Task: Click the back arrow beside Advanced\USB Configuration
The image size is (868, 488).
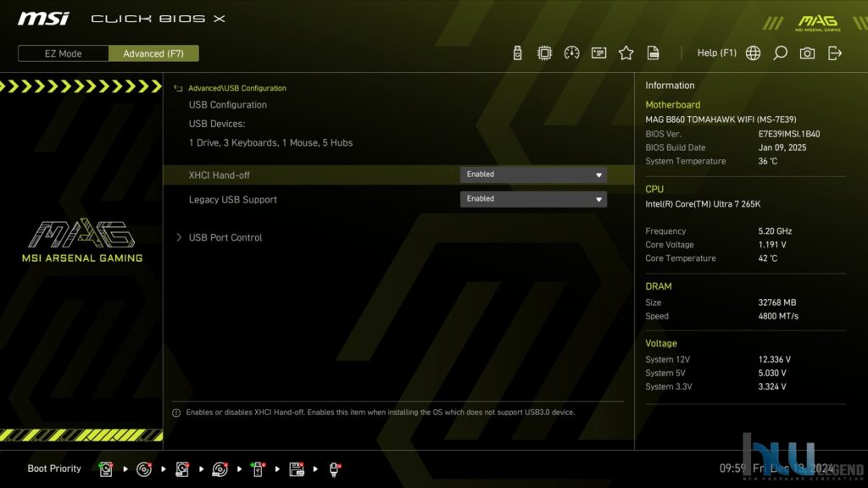Action: [x=178, y=88]
